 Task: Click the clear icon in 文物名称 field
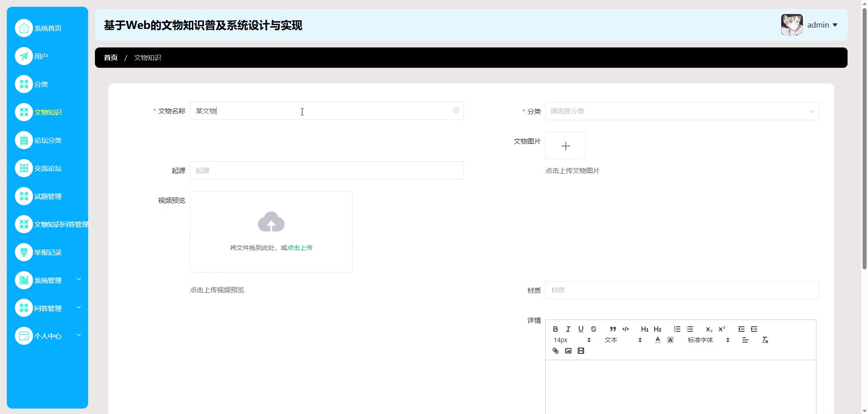[x=456, y=110]
